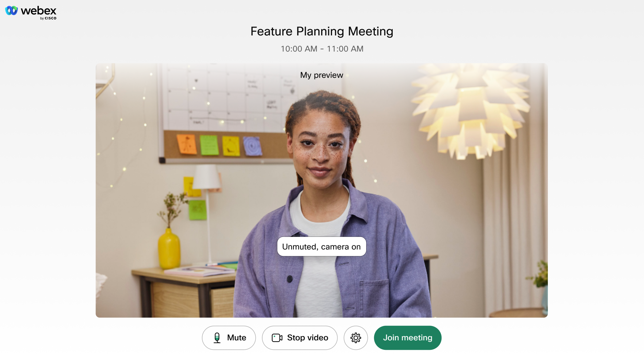Click the Mute label text
This screenshot has height=361, width=644.
click(237, 338)
